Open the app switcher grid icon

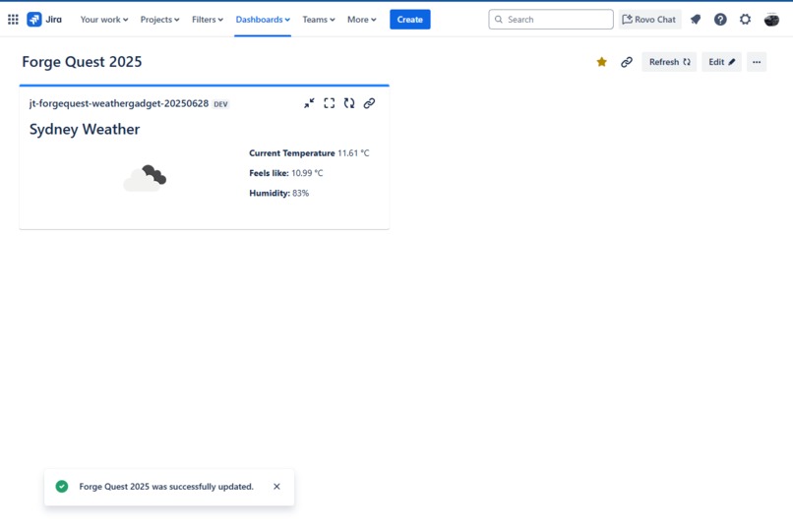(x=13, y=20)
